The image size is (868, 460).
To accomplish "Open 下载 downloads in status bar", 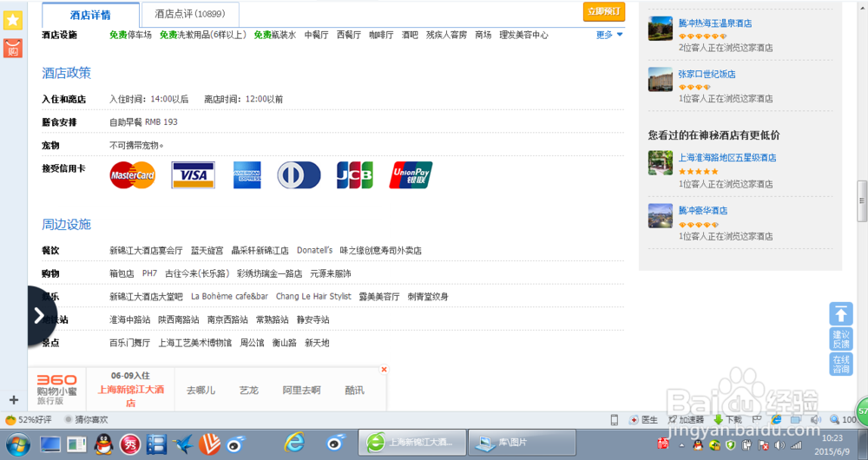I will click(x=727, y=420).
